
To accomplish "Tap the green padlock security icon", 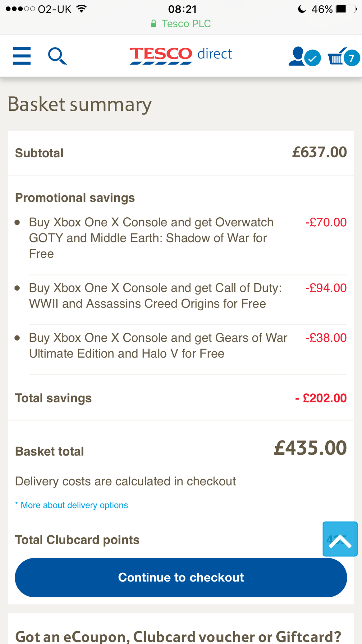I will [154, 24].
